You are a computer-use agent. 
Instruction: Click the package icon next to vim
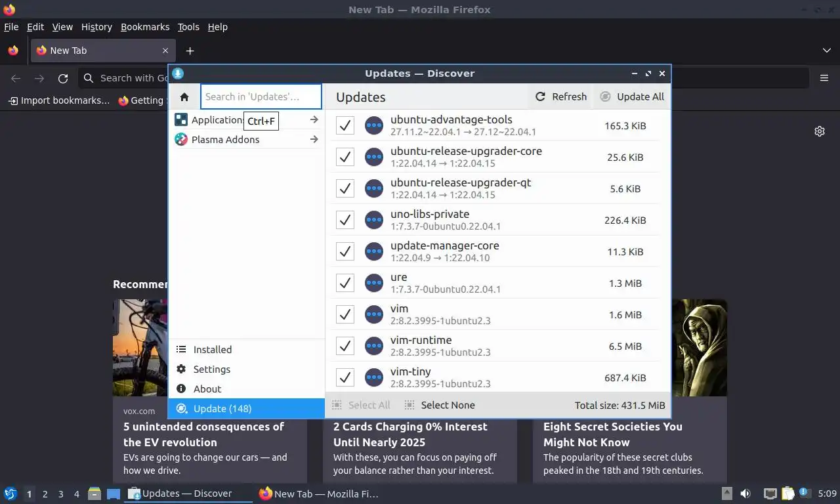[374, 314]
